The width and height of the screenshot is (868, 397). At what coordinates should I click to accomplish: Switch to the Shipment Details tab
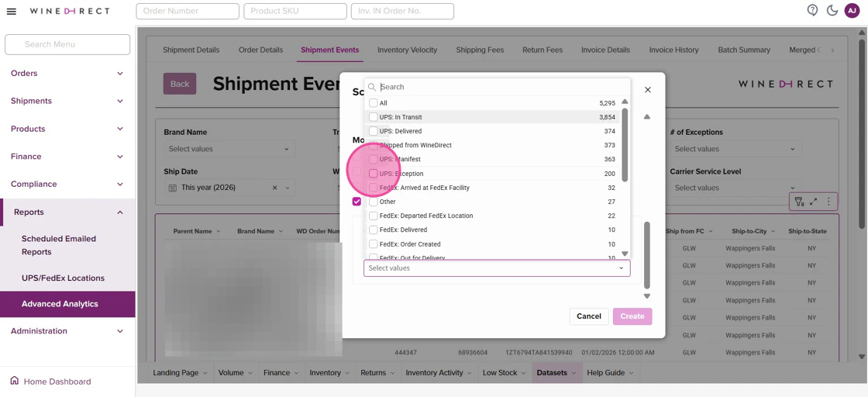(191, 50)
